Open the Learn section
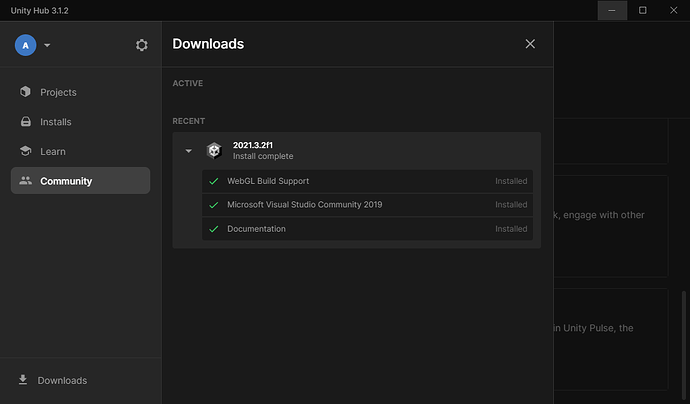690x404 pixels. pyautogui.click(x=53, y=151)
